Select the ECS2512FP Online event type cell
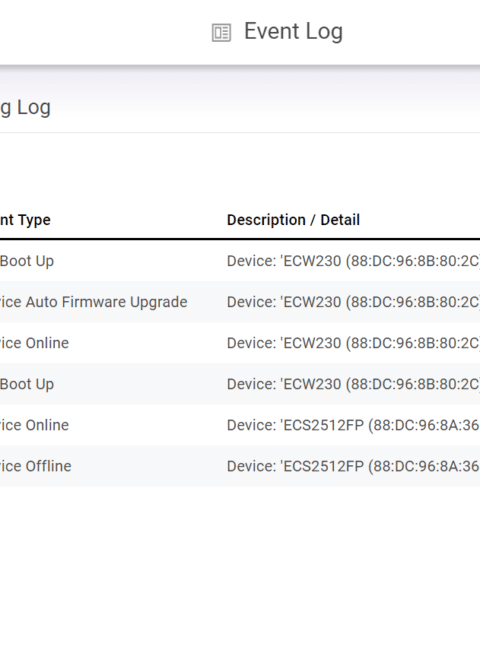 click(x=34, y=425)
